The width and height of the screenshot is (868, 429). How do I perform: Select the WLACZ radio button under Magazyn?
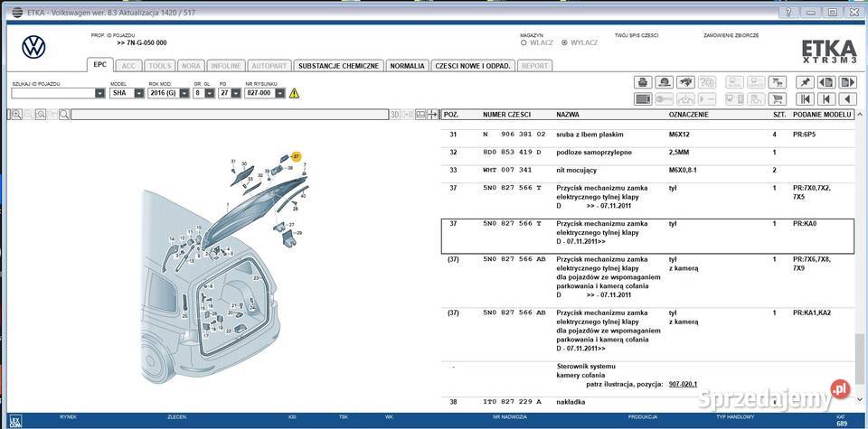524,42
